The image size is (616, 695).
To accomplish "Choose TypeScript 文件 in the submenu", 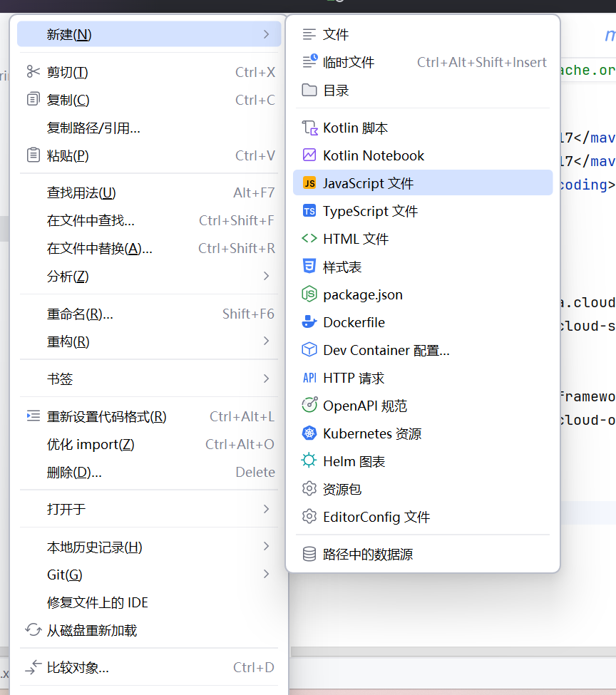I will pyautogui.click(x=423, y=211).
